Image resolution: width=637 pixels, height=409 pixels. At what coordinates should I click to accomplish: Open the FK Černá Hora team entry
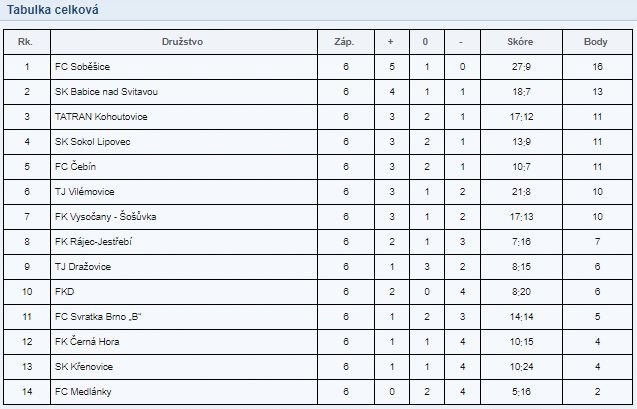click(87, 342)
